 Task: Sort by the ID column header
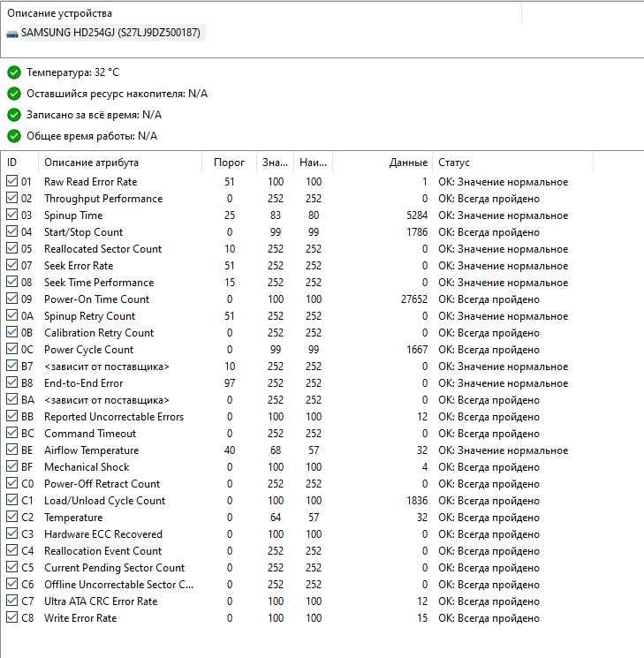coord(19,163)
